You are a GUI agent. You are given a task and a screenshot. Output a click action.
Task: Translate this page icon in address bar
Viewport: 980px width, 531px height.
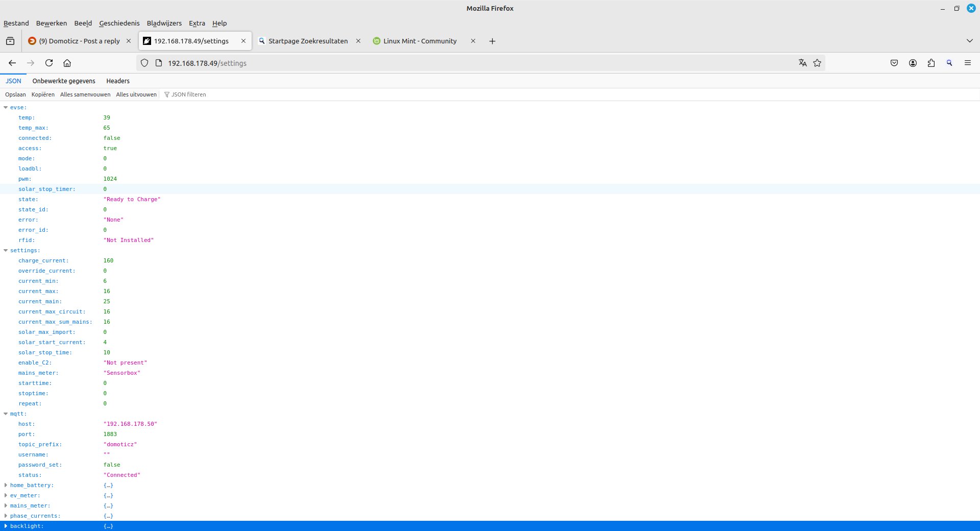[x=803, y=63]
